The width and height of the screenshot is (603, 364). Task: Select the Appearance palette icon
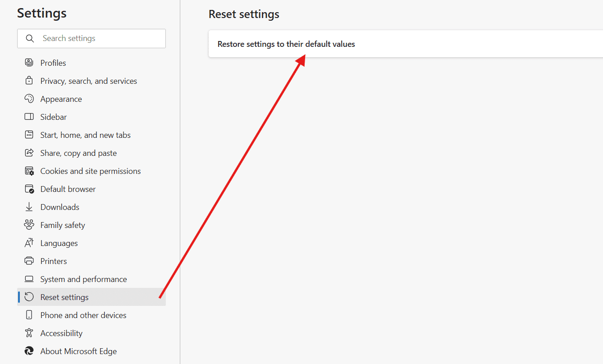coord(29,99)
